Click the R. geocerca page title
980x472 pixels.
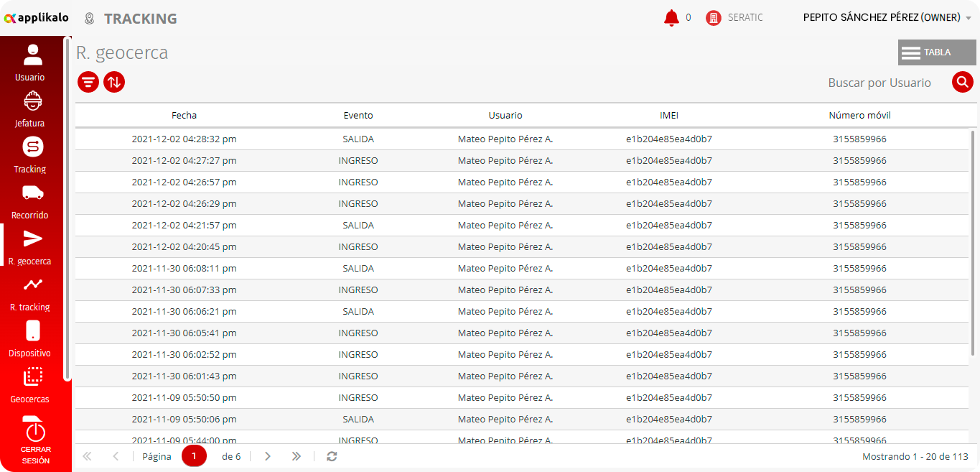coord(122,52)
